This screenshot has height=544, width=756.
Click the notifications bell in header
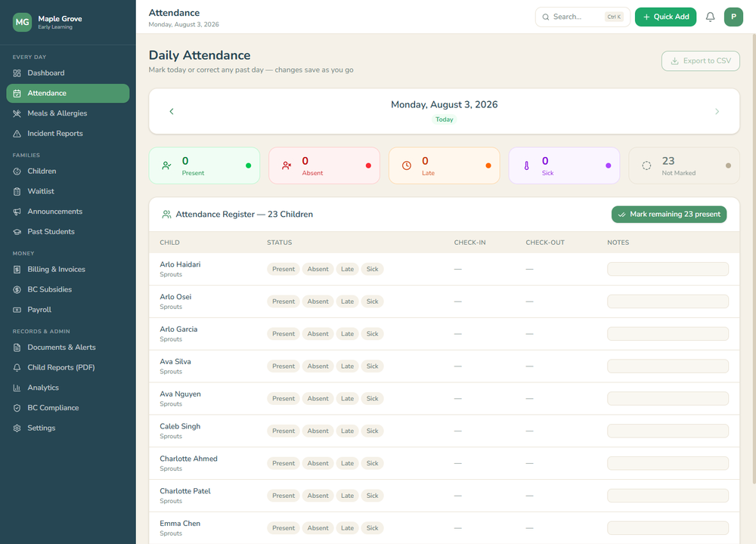pos(710,17)
